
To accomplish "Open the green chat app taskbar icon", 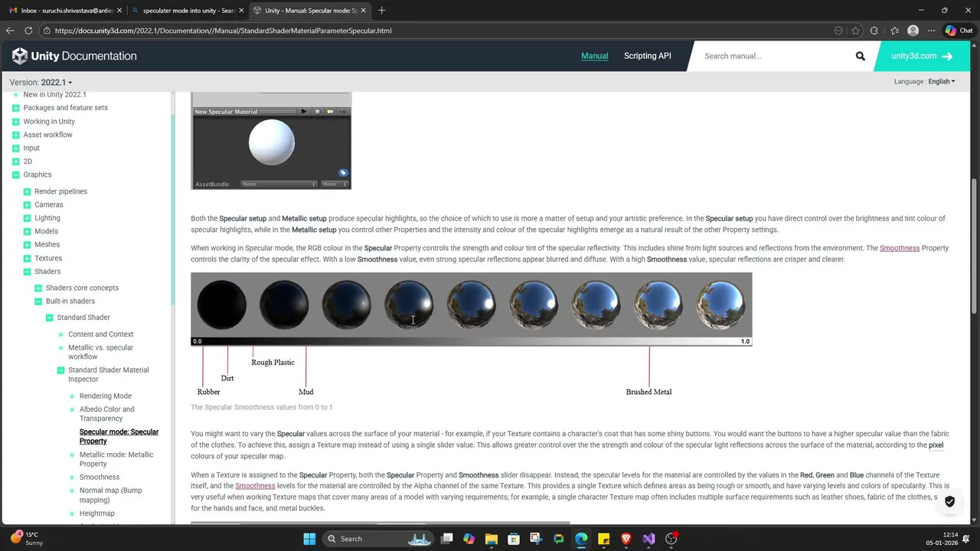I will (559, 539).
